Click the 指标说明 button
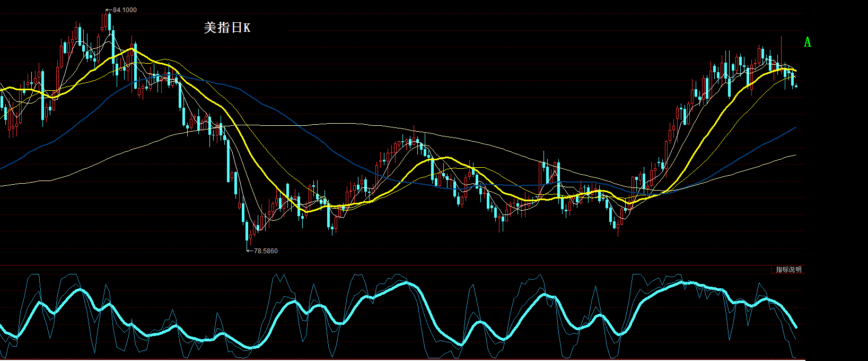Screen dimensions: 868x361 pos(788,270)
